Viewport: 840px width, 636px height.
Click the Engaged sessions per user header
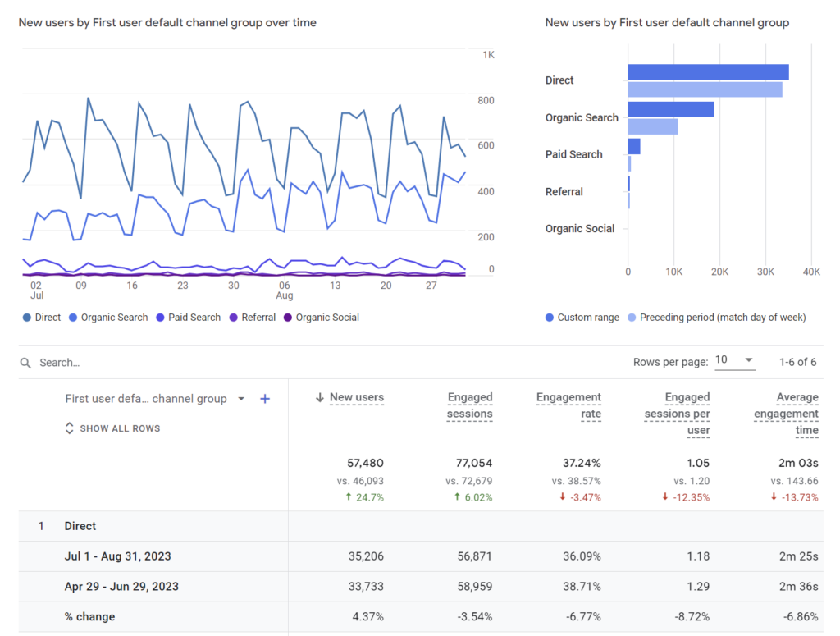coord(677,414)
